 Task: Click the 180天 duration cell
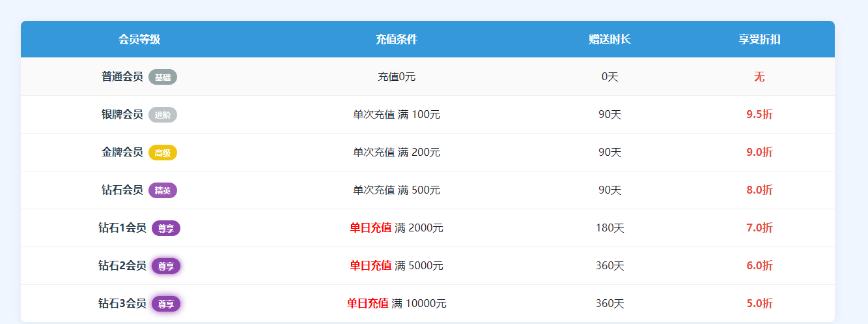609,228
